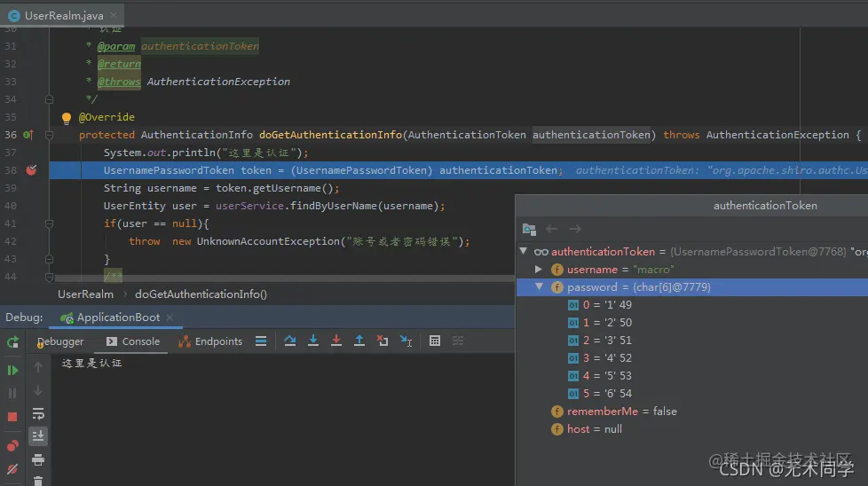868x486 pixels.
Task: Toggle the fold marker on line 34
Action: coord(49,99)
